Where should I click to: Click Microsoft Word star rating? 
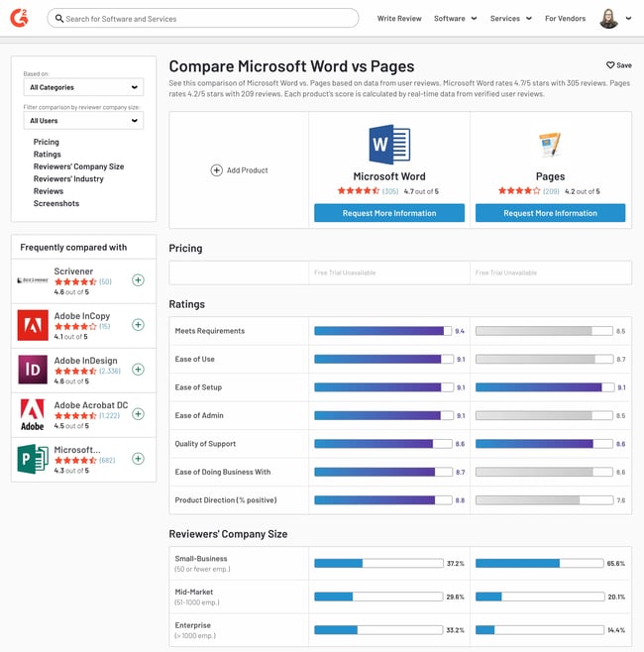tap(359, 191)
